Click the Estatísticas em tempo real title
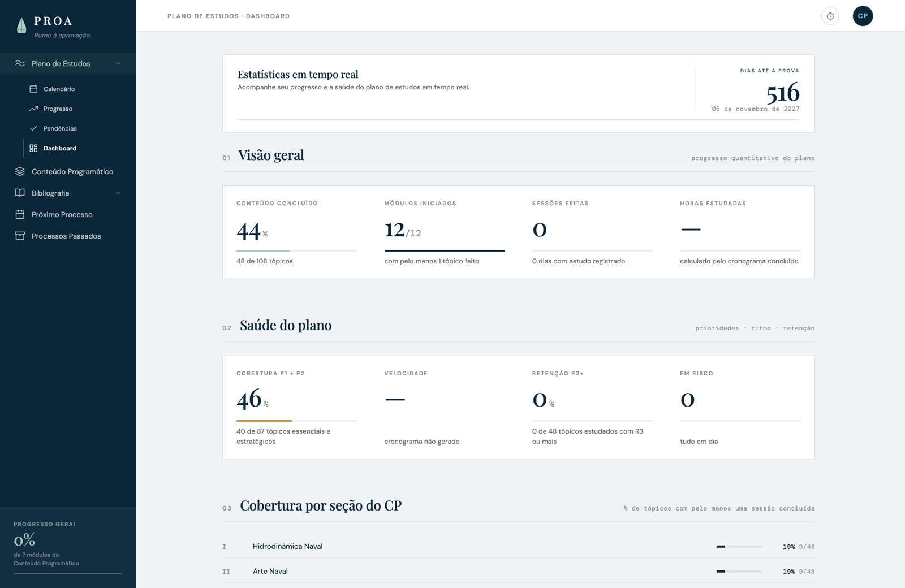This screenshot has height=588, width=905. (x=298, y=74)
